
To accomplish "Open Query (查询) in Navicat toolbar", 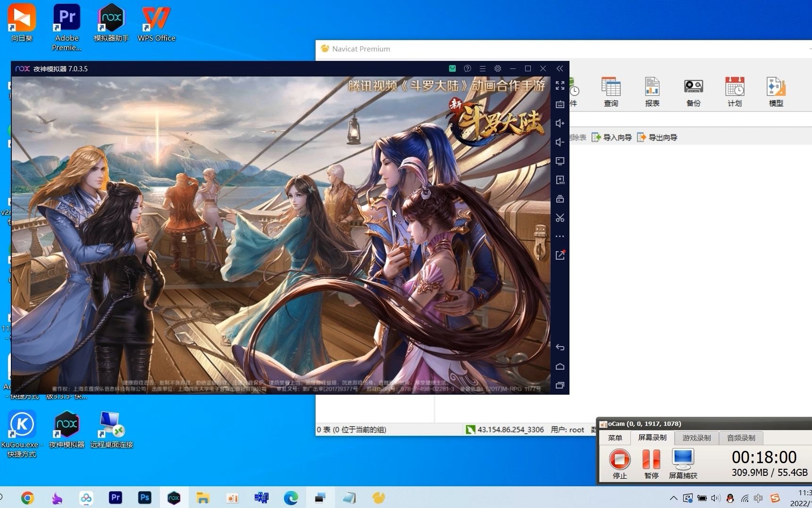I will (611, 92).
